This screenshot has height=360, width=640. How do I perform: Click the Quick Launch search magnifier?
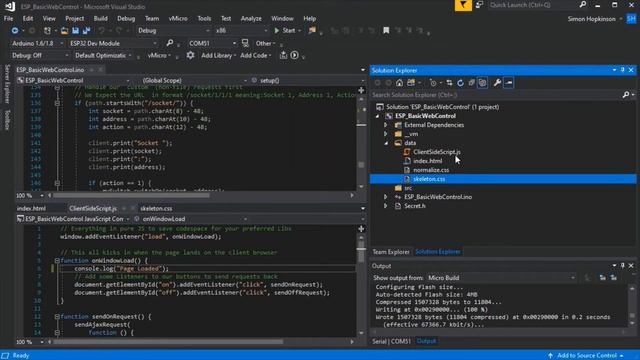click(582, 5)
